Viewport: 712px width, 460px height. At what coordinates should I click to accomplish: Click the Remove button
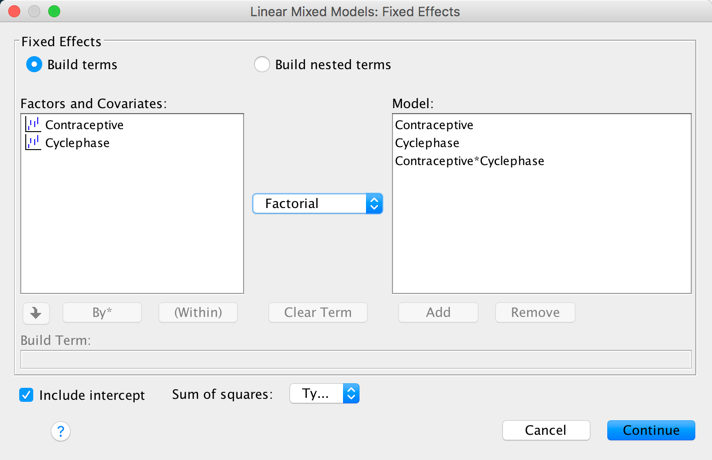(x=535, y=312)
